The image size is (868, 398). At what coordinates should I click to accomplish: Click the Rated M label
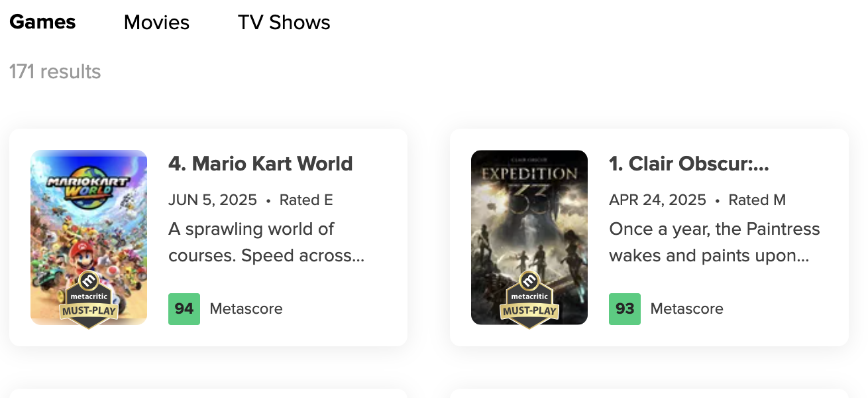click(757, 200)
